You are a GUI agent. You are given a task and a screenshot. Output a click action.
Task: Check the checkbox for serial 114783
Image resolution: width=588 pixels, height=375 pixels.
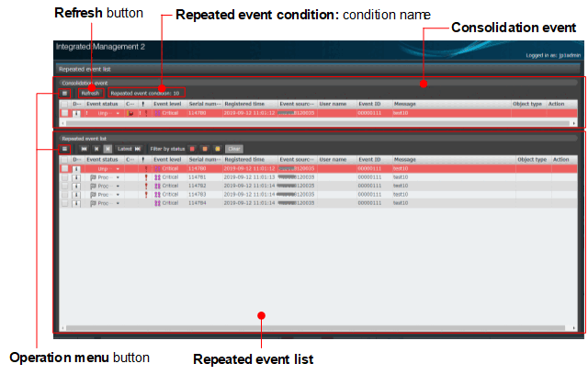pyautogui.click(x=65, y=195)
